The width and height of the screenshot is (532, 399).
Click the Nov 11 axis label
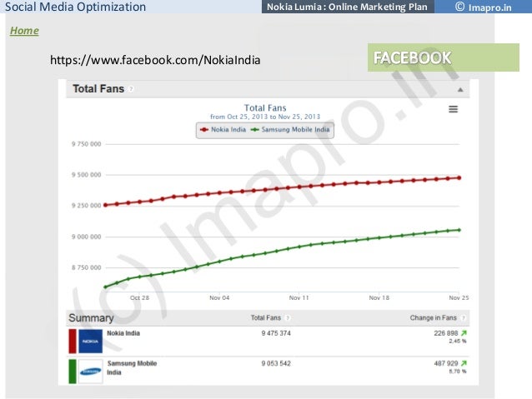coord(299,297)
